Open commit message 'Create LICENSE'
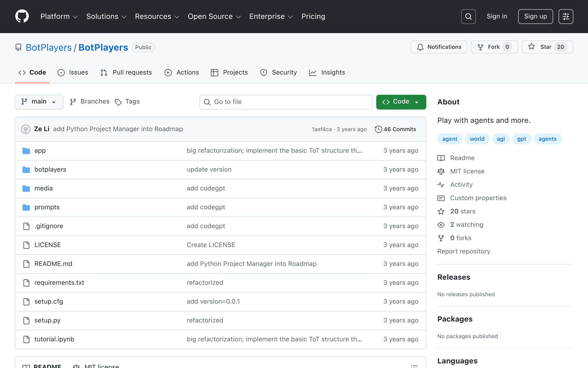 tap(211, 245)
